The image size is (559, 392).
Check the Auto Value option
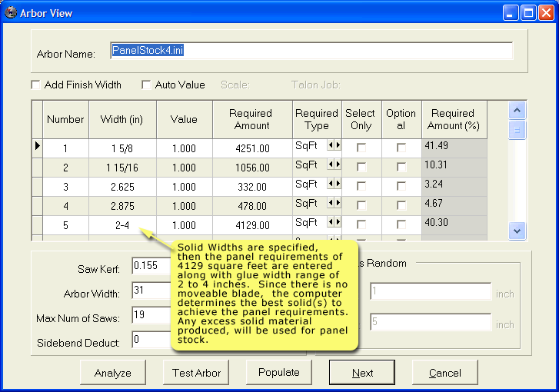[146, 85]
